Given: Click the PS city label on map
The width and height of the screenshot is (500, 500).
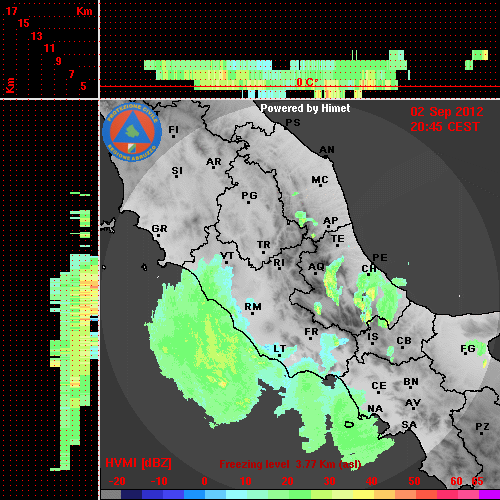Looking at the screenshot, I should pos(293,123).
